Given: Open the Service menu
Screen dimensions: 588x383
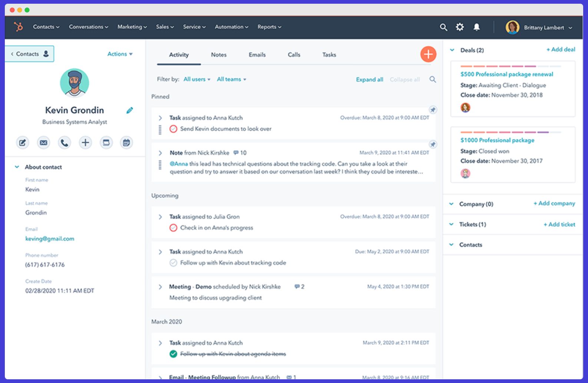Looking at the screenshot, I should 194,27.
